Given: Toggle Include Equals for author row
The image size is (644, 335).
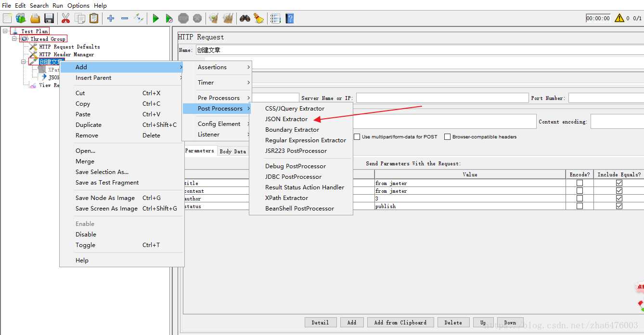Looking at the screenshot, I should [x=619, y=199].
